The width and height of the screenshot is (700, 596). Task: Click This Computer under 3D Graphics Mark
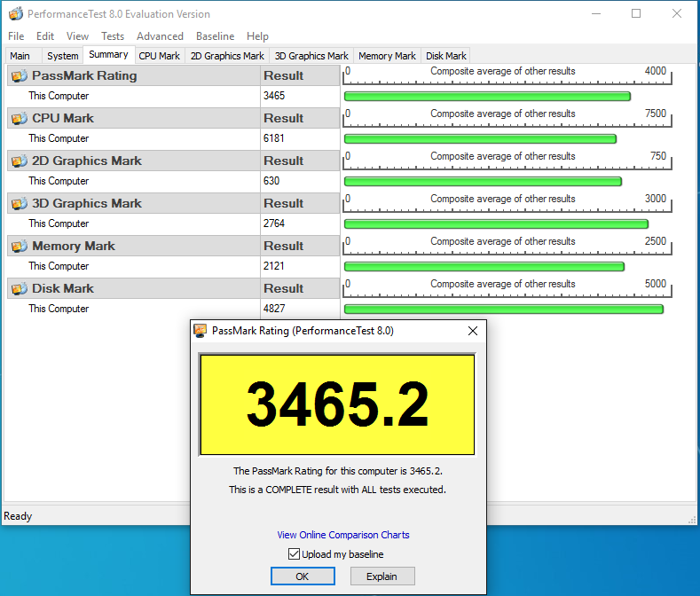tap(59, 223)
